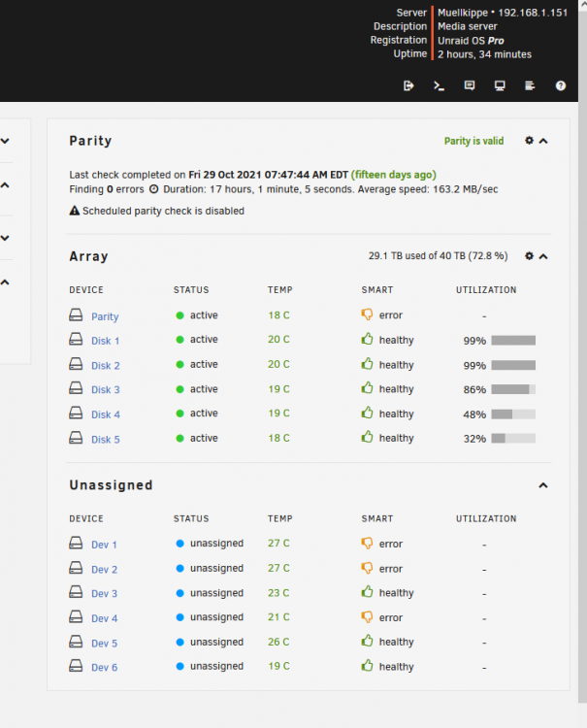The height and width of the screenshot is (728, 587).
Task: Click the monitor info icon in header
Action: [500, 85]
